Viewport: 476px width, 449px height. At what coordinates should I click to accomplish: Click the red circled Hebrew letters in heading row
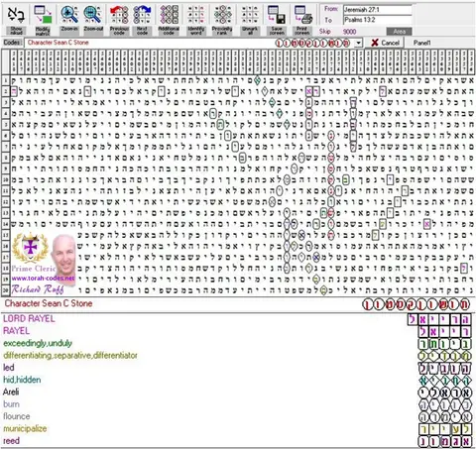(416, 304)
